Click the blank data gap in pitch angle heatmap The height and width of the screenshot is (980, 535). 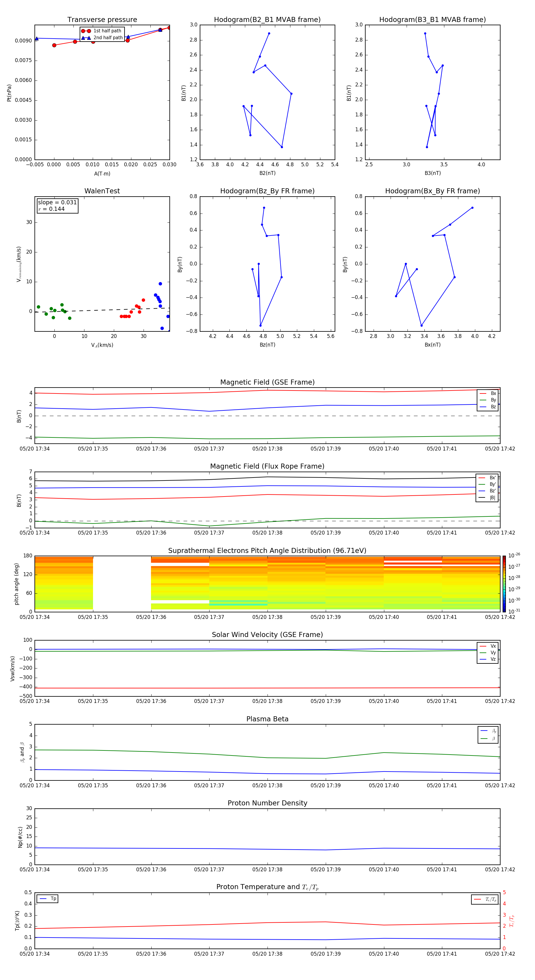point(122,584)
